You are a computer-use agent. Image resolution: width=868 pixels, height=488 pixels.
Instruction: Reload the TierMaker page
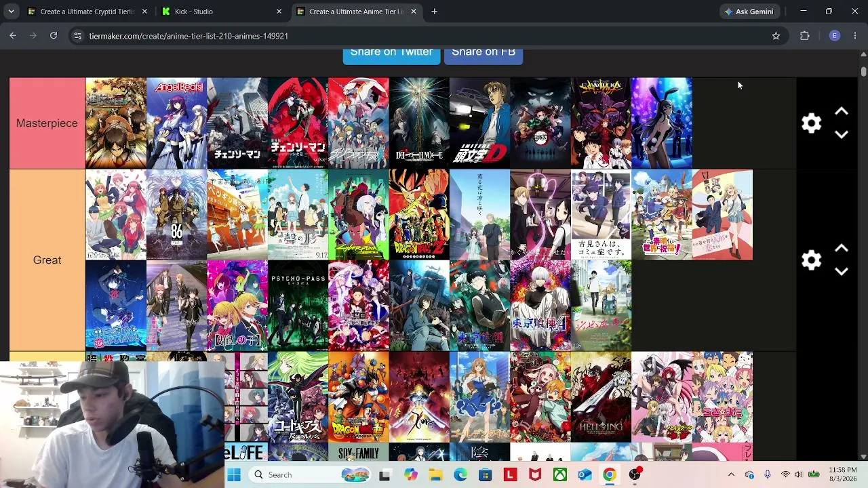(54, 36)
